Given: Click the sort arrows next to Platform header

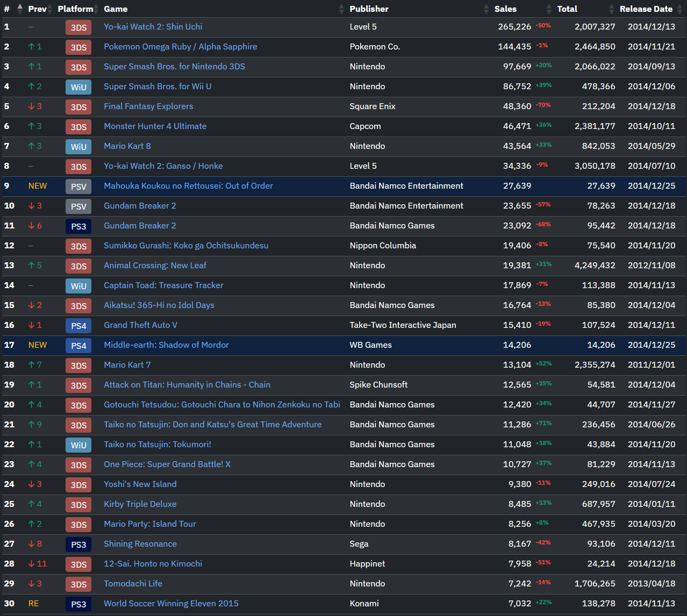Looking at the screenshot, I should coord(96,9).
